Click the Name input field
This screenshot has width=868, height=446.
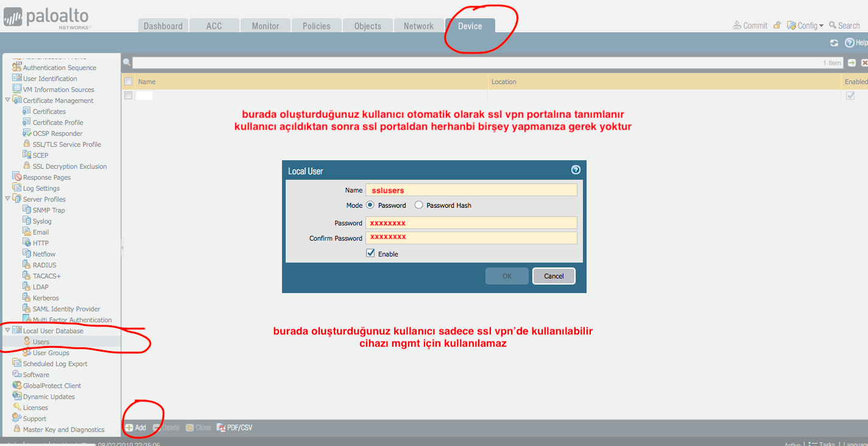pos(471,190)
